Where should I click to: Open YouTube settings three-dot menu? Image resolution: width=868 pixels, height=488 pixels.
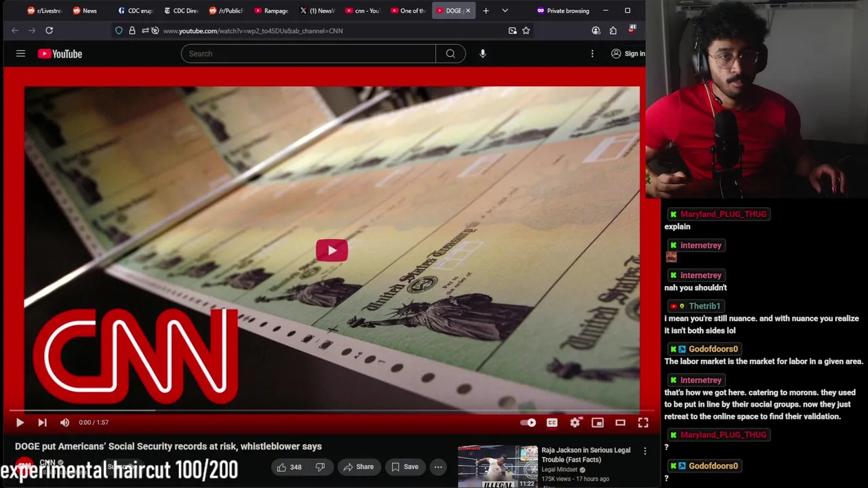point(592,54)
